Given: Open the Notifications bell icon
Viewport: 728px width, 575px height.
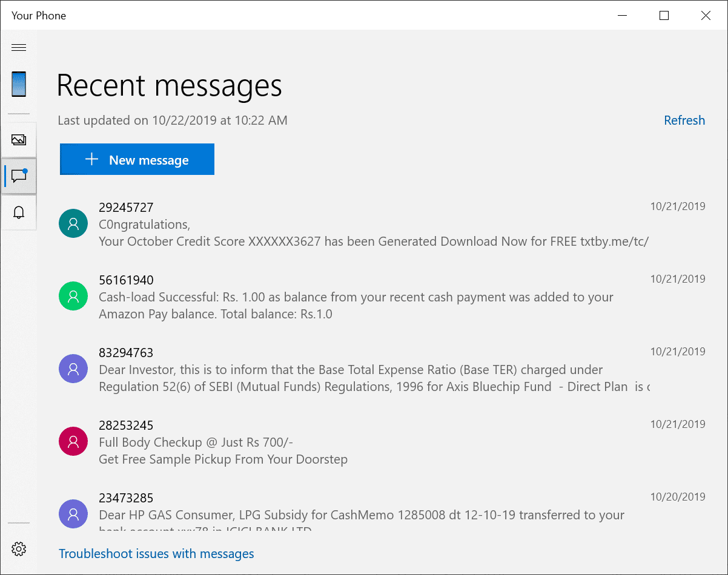Looking at the screenshot, I should tap(19, 212).
